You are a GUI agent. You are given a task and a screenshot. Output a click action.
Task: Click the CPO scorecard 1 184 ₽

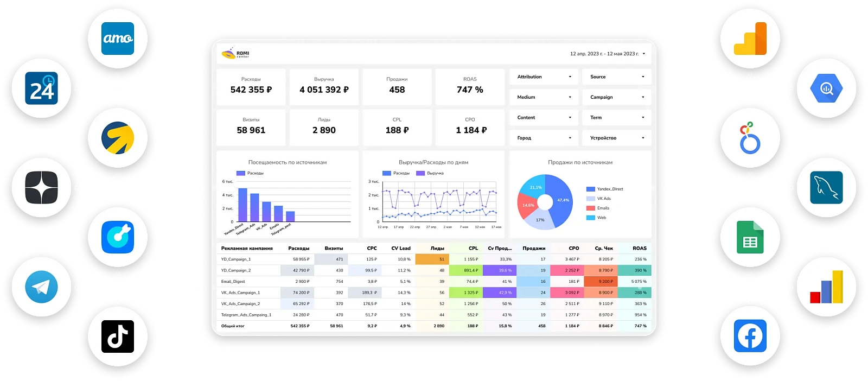tap(470, 128)
